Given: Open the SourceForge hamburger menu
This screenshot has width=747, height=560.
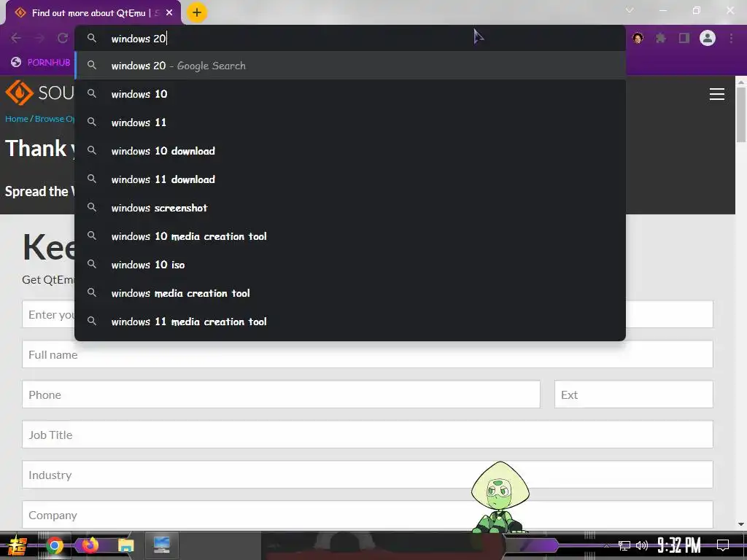Looking at the screenshot, I should (716, 94).
